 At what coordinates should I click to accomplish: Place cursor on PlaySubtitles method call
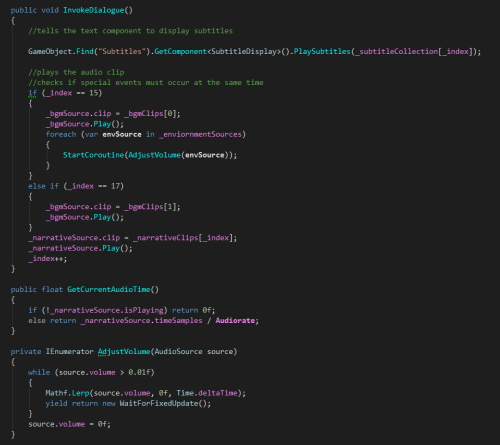pyautogui.click(x=322, y=52)
